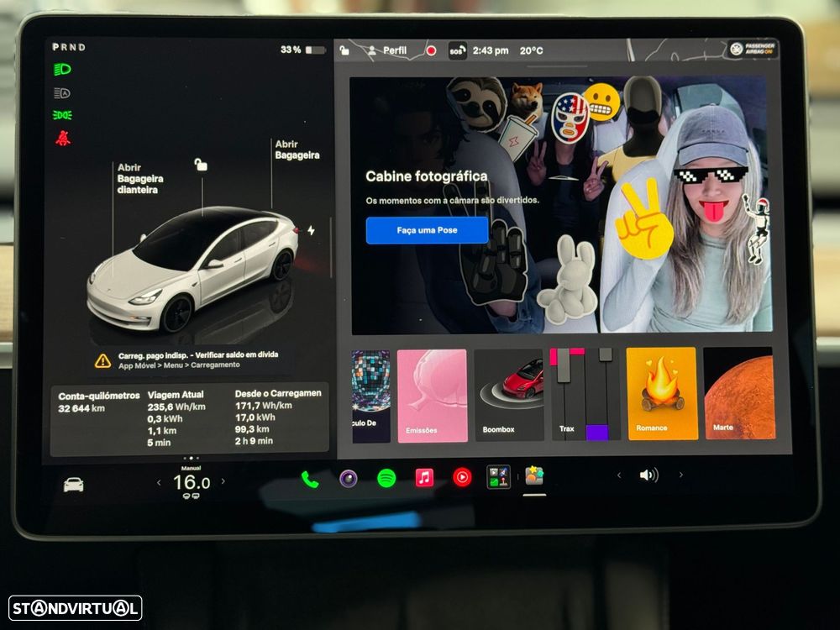Increase temperature with right chevron
Image resolution: width=840 pixels, height=630 pixels.
click(x=223, y=481)
